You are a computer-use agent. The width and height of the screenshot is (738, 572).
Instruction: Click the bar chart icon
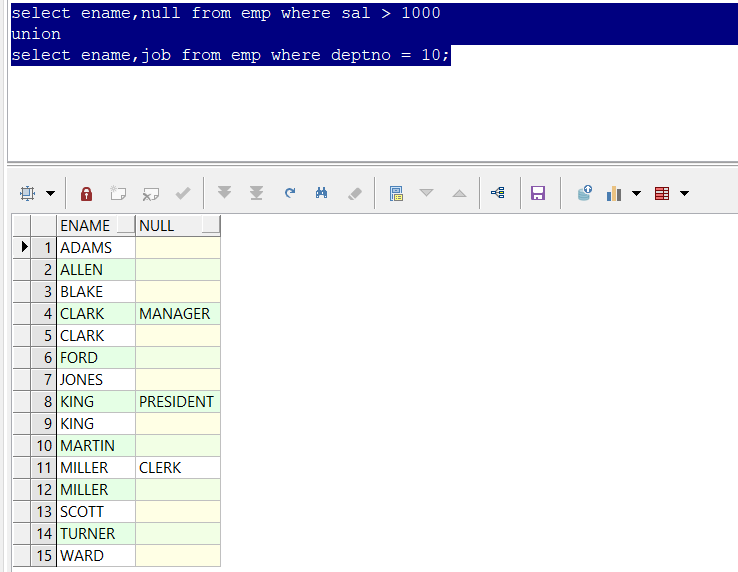(614, 193)
